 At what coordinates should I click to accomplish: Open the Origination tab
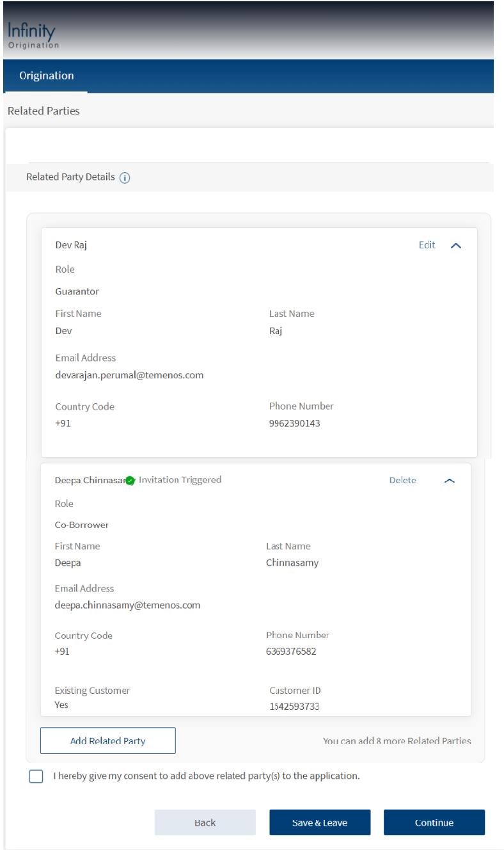46,76
